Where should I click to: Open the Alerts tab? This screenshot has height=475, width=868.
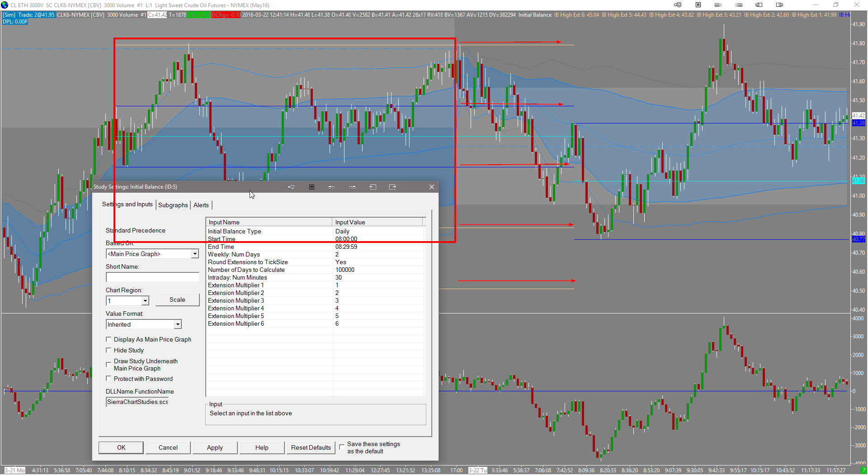[x=201, y=205]
